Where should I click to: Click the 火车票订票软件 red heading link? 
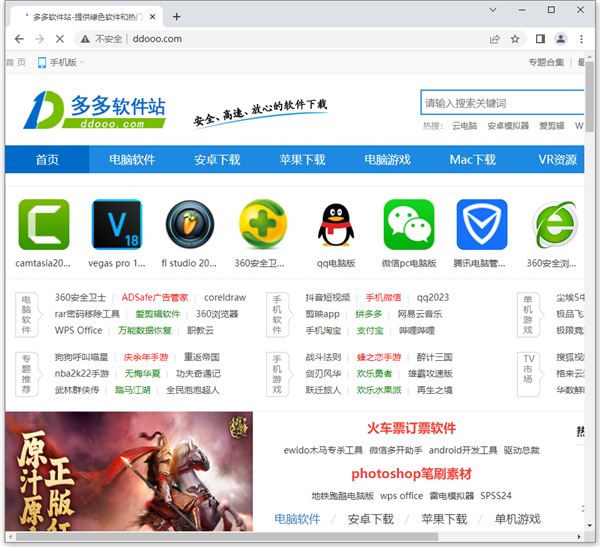click(x=411, y=428)
